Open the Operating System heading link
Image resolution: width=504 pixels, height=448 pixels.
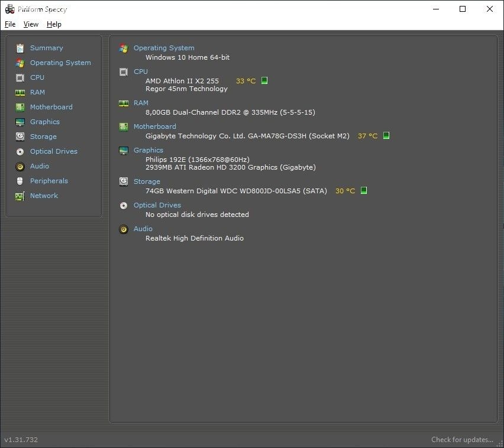coord(164,48)
